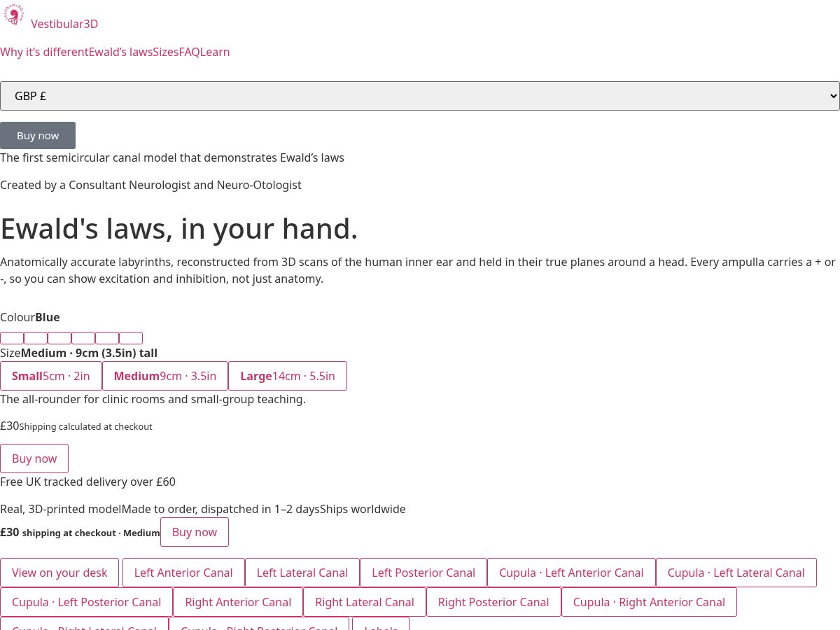Show the Right Posterior Canal view
This screenshot has width=840, height=630.
point(493,602)
